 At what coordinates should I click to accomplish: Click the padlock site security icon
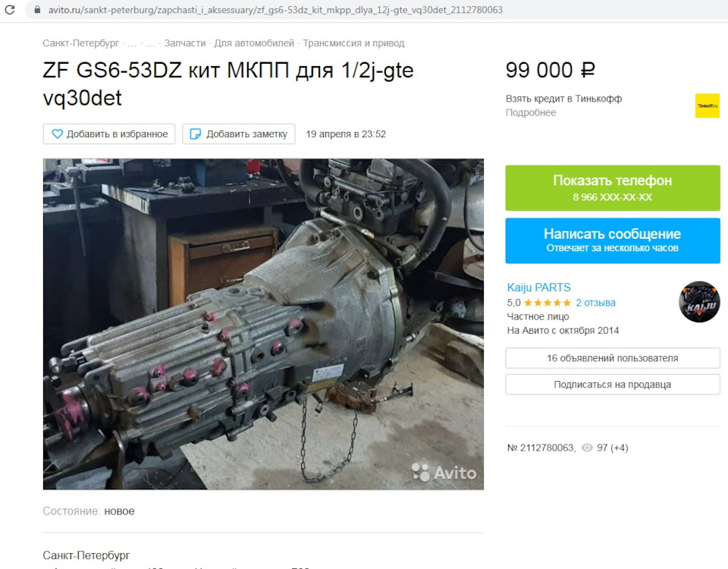pyautogui.click(x=38, y=10)
